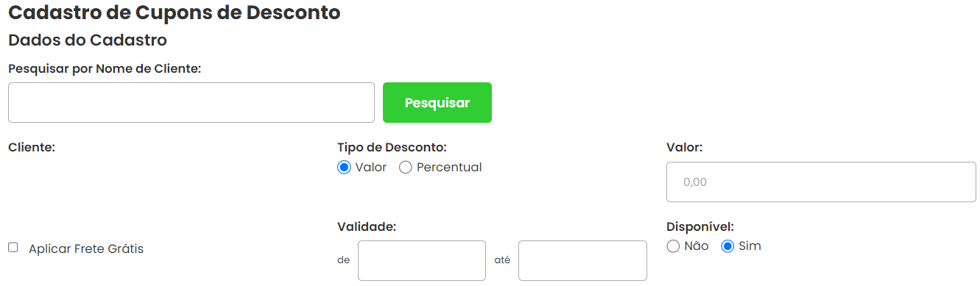The width and height of the screenshot is (980, 286).
Task: Click the Validade 'de' start date field
Action: click(422, 260)
